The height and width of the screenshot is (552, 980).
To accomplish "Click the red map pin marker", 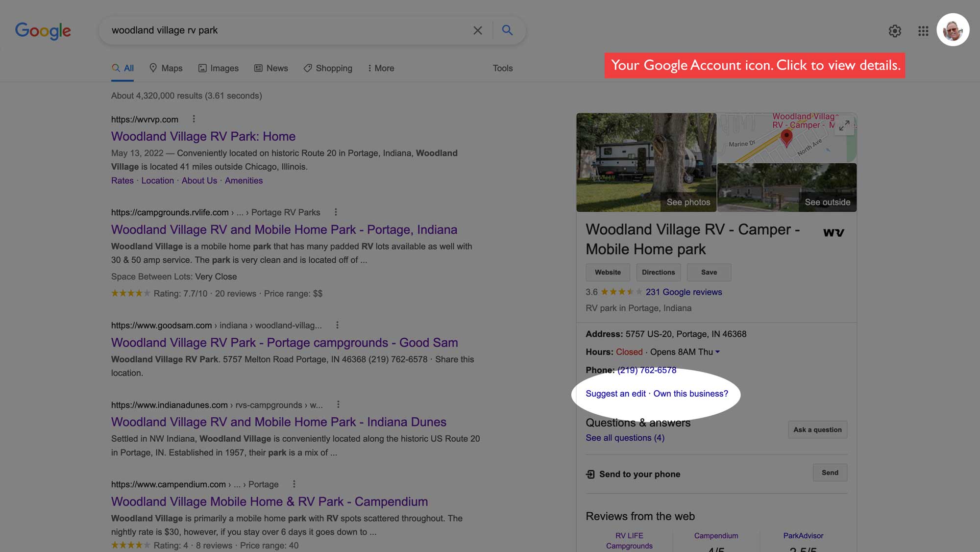I will tap(786, 137).
